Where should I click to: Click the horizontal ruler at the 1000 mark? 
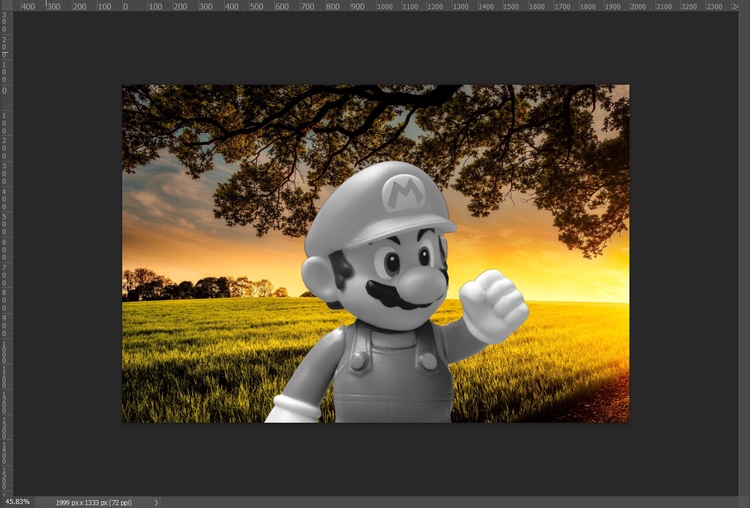coord(385,7)
